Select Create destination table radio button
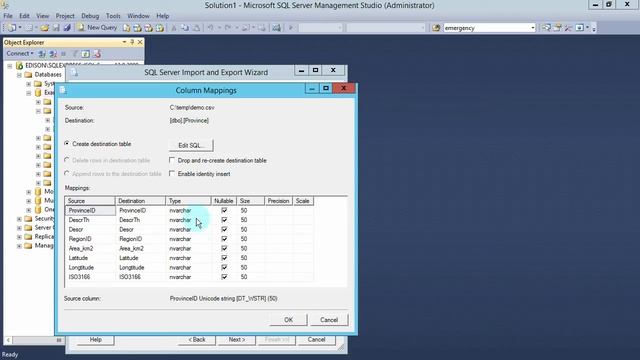The image size is (640, 360). coord(67,144)
